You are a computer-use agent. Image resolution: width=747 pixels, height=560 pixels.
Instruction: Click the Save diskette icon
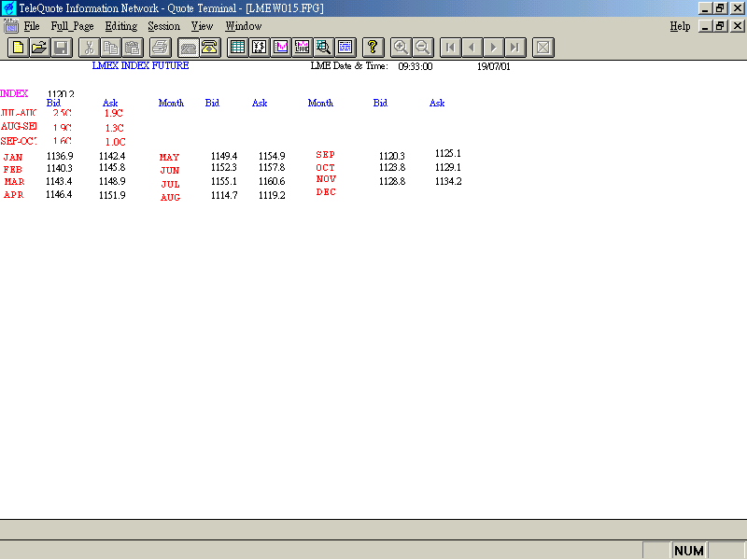pyautogui.click(x=62, y=48)
